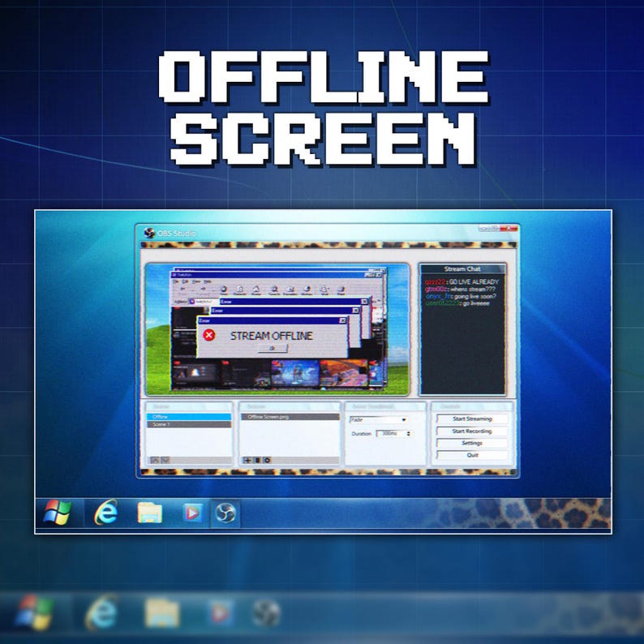644x644 pixels.
Task: Click the Start Recording button
Action: tap(472, 431)
